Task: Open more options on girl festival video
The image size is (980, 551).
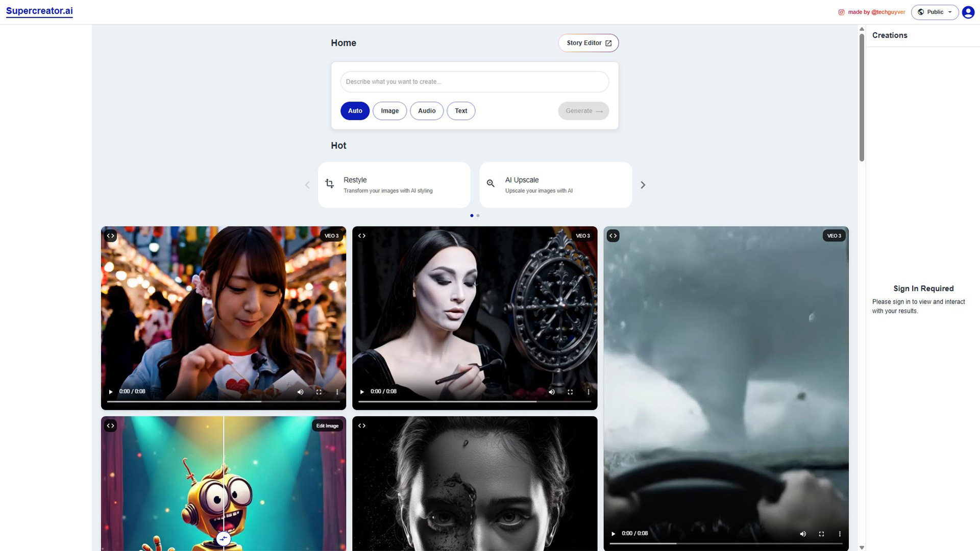Action: tap(337, 392)
